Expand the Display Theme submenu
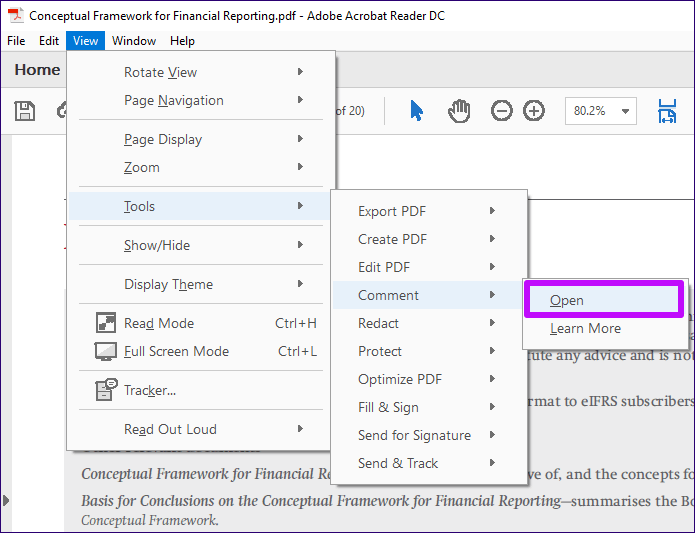 [199, 284]
